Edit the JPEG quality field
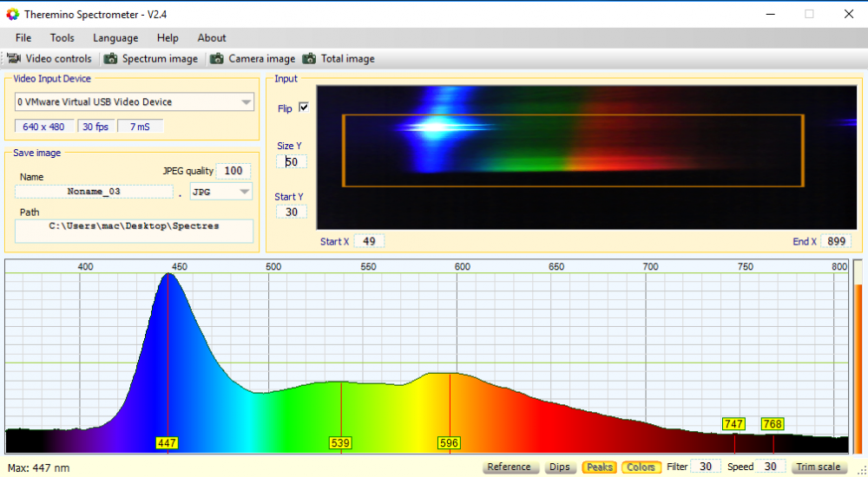This screenshot has height=477, width=868. click(x=233, y=171)
